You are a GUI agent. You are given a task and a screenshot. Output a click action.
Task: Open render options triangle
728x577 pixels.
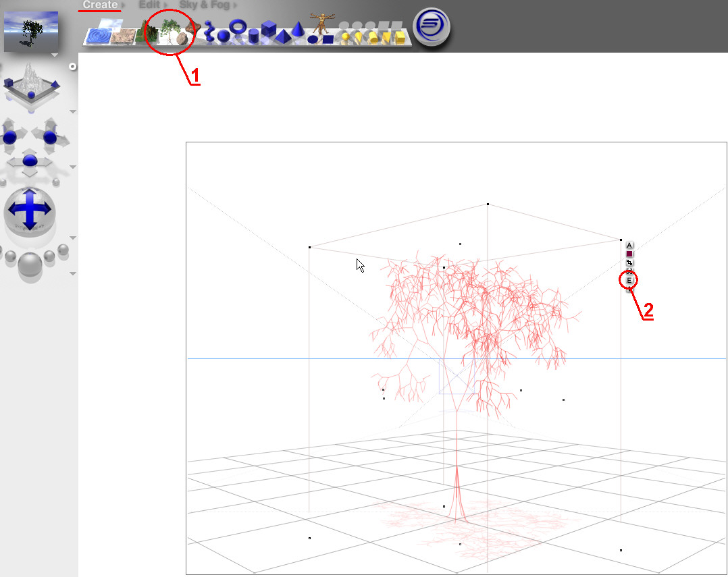click(x=73, y=274)
